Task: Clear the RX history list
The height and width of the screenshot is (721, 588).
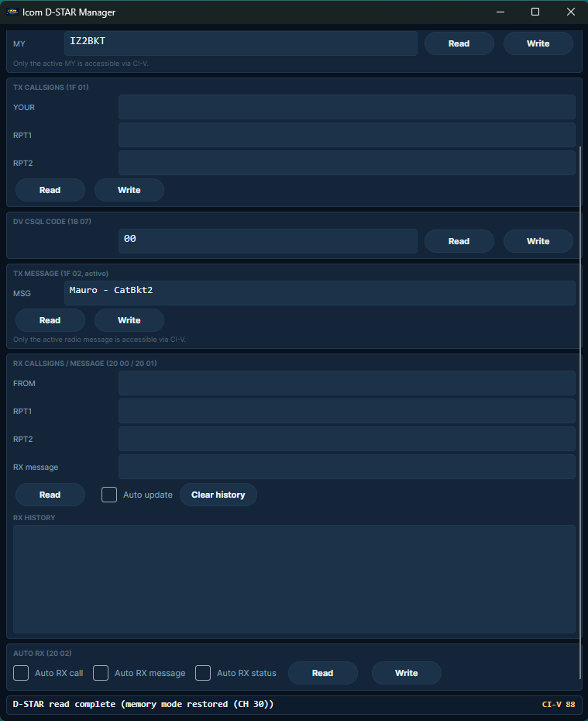Action: 218,495
